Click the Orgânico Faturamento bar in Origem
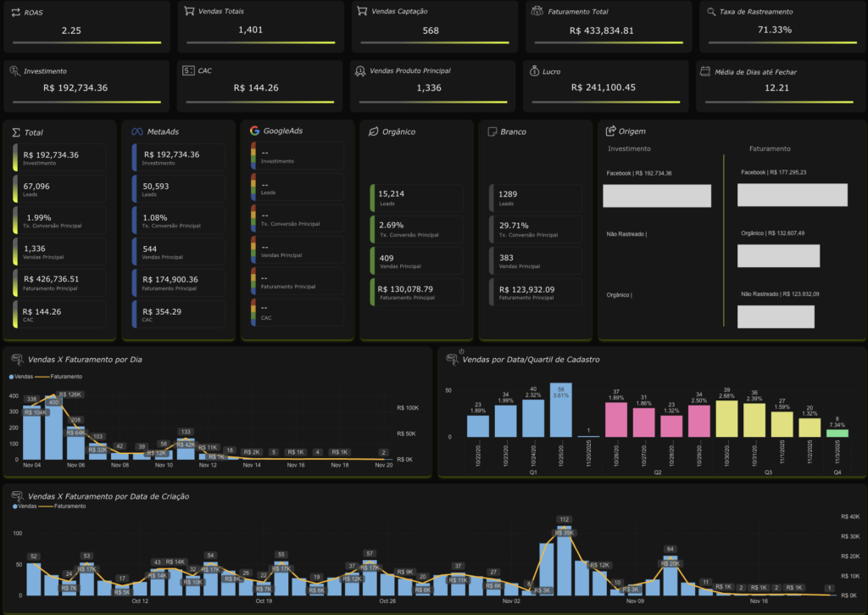The image size is (868, 615). pyautogui.click(x=778, y=256)
